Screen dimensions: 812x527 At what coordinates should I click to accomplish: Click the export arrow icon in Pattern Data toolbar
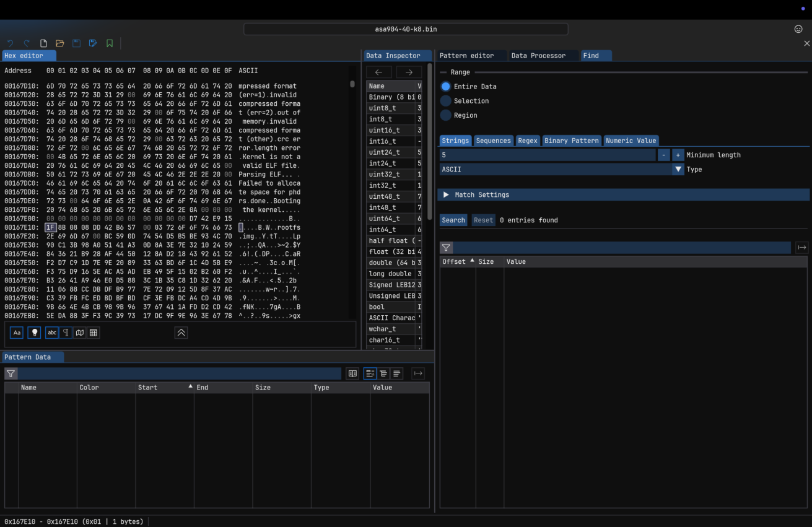pos(418,373)
